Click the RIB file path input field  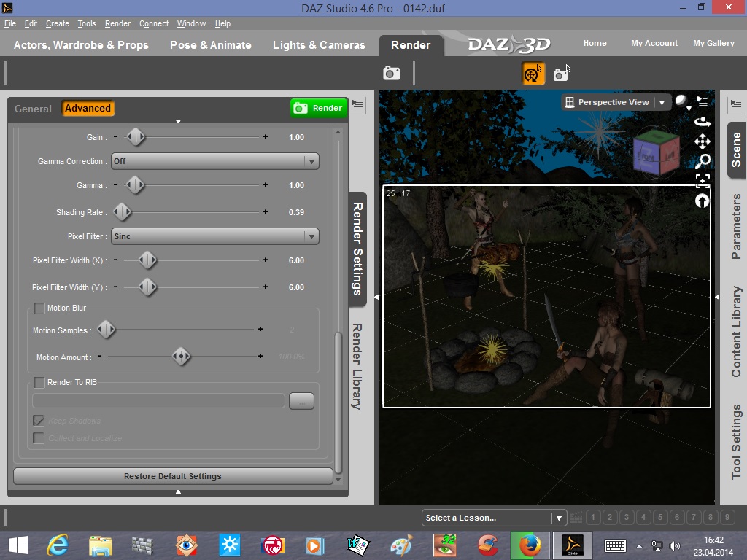(x=158, y=401)
